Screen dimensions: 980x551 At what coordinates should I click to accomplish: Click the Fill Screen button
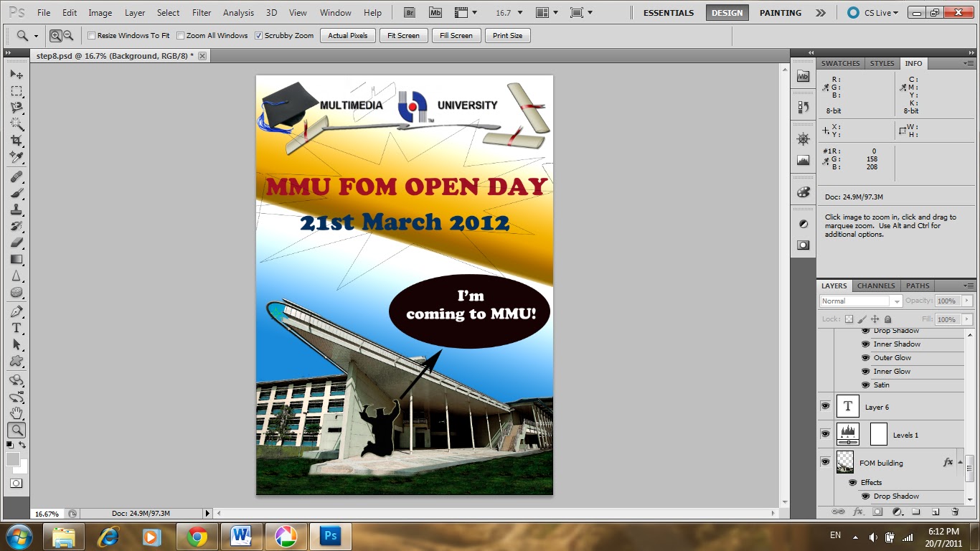pyautogui.click(x=456, y=35)
